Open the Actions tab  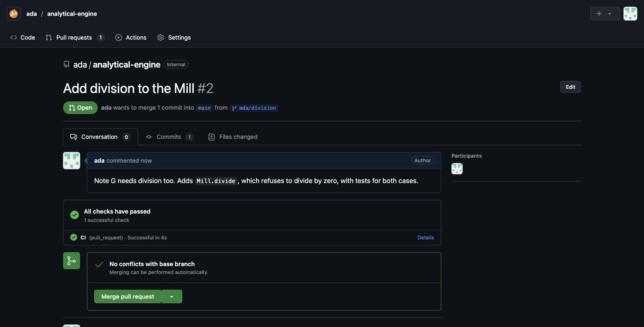[131, 38]
